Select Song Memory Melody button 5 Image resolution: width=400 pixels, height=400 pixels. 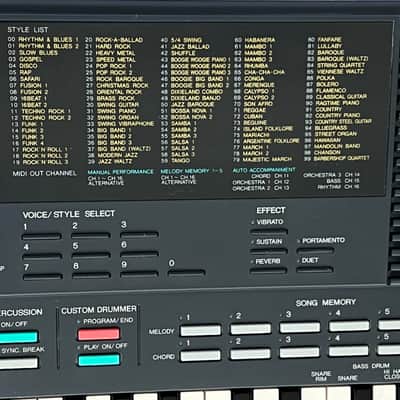click(x=389, y=325)
